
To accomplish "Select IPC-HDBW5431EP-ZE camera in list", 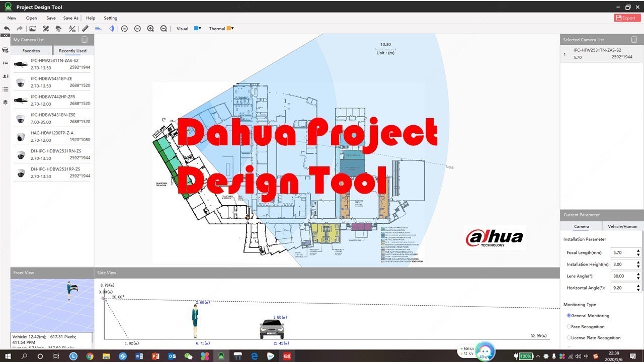I will pyautogui.click(x=52, y=82).
